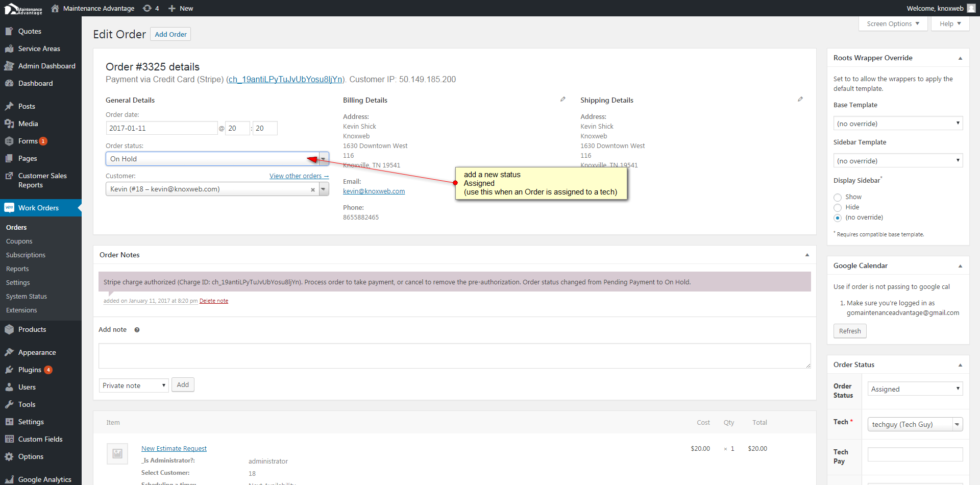This screenshot has height=485, width=980.
Task: Click the Delete note link
Action: [214, 301]
